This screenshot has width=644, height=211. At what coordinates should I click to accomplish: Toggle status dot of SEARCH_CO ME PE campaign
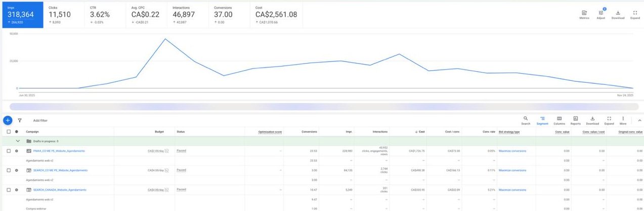[x=17, y=170]
